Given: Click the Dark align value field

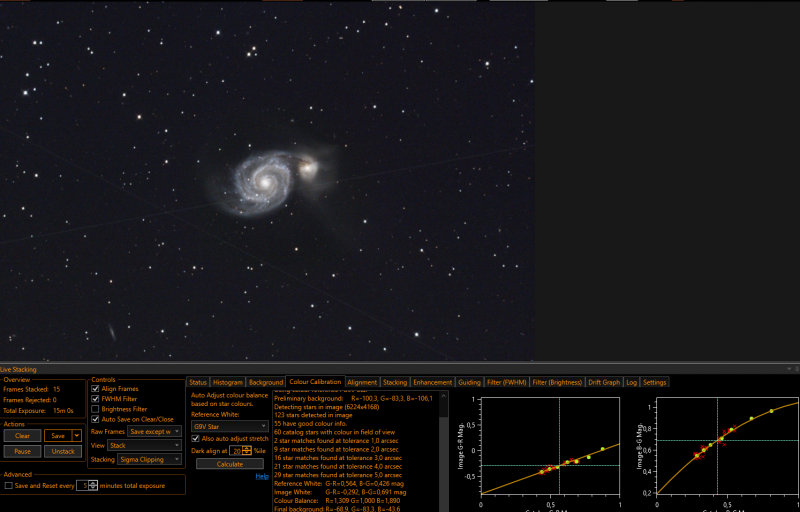Looking at the screenshot, I should tap(236, 450).
